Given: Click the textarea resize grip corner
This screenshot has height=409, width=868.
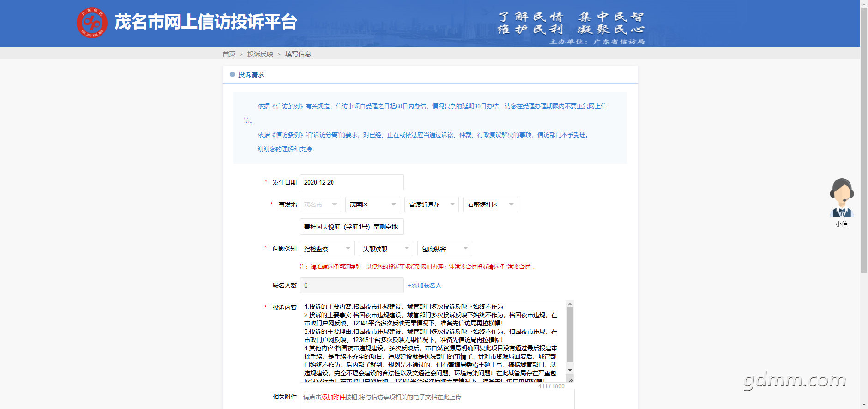Looking at the screenshot, I should (570, 379).
